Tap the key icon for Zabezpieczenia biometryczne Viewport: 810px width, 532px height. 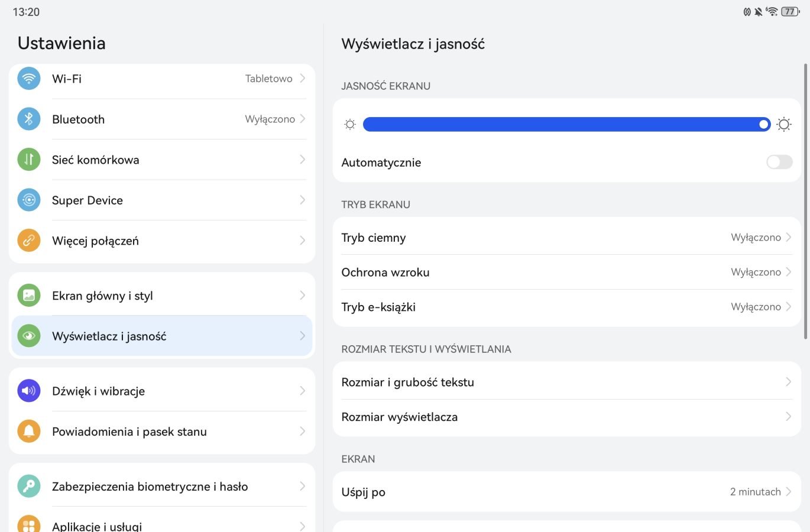(x=29, y=486)
